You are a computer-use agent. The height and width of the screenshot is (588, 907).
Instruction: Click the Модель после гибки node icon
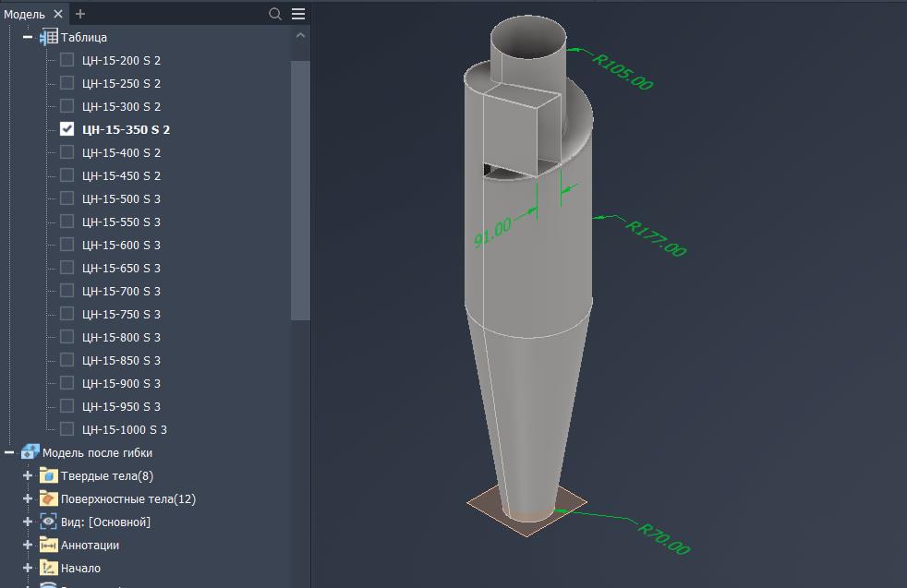tap(30, 452)
